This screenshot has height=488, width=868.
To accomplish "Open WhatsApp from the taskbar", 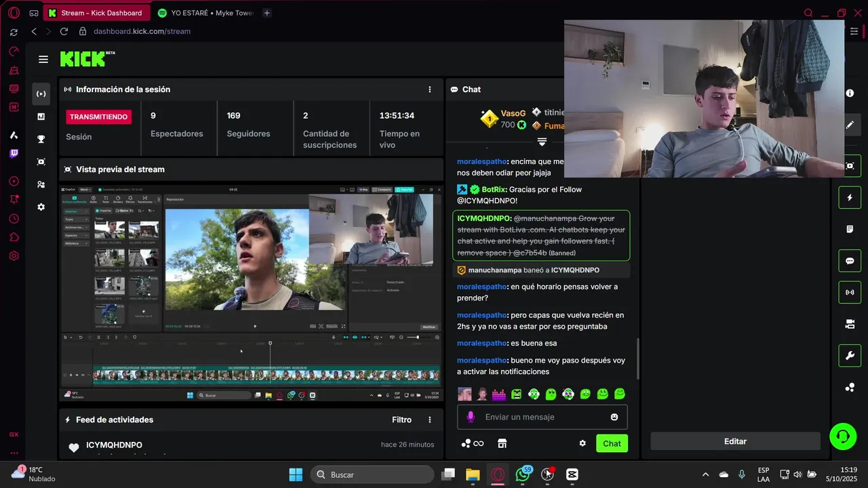I will click(523, 474).
